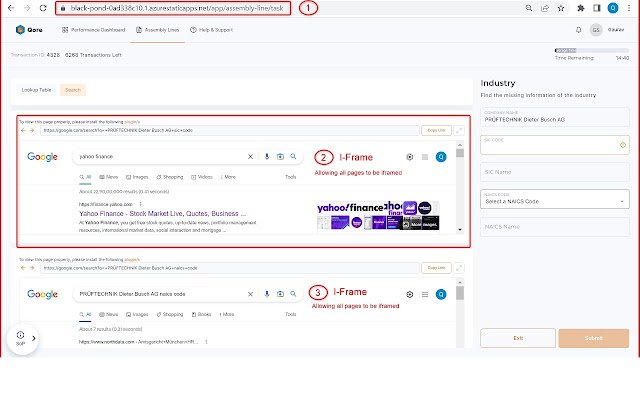
Task: Select News tab in first iframe
Action: click(x=109, y=177)
